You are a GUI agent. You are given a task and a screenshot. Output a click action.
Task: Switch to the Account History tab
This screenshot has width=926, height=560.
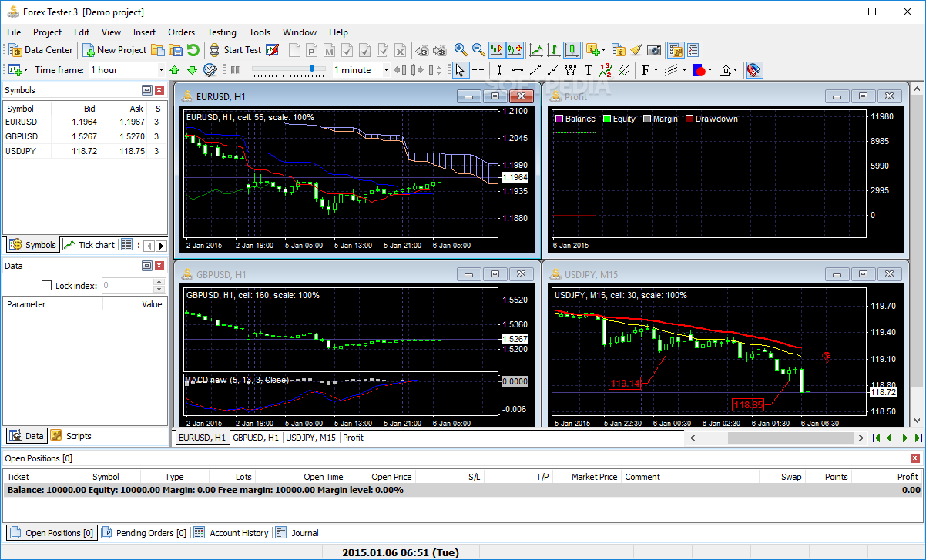(x=231, y=533)
